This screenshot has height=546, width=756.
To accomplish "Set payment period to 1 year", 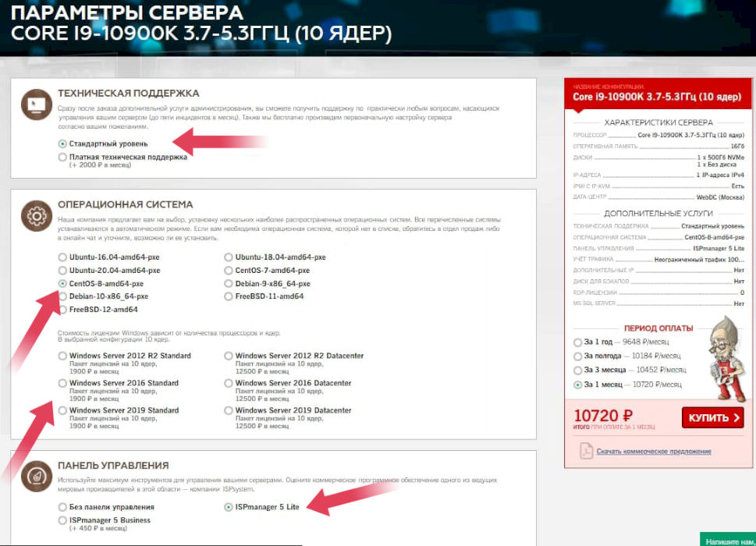I will pyautogui.click(x=577, y=342).
